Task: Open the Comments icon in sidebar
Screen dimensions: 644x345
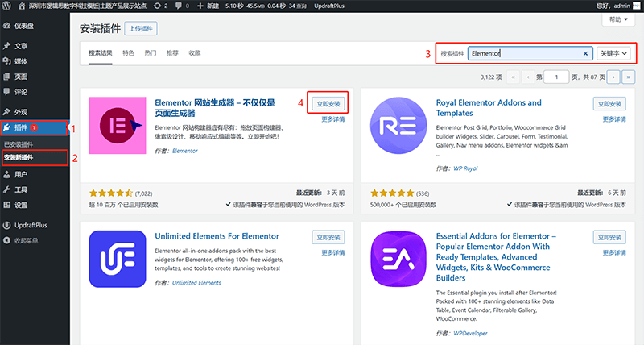Action: (6, 92)
